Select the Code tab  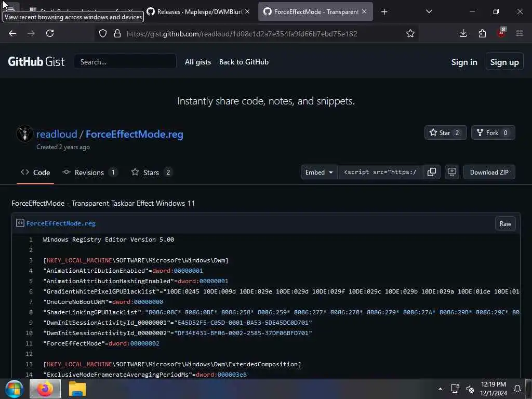click(35, 172)
